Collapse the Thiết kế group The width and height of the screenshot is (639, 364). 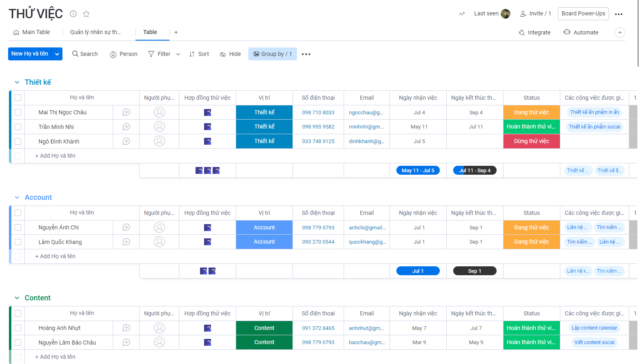point(17,82)
